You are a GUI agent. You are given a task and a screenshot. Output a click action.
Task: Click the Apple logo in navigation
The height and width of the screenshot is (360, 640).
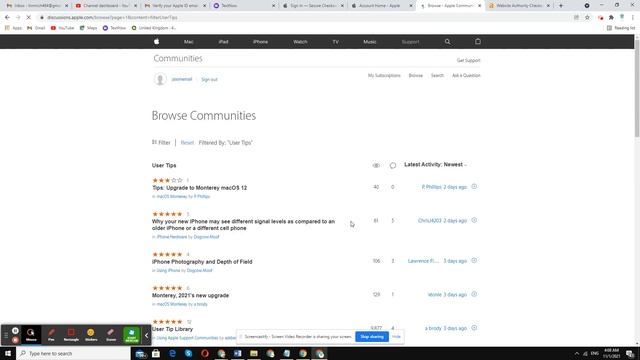(x=156, y=42)
